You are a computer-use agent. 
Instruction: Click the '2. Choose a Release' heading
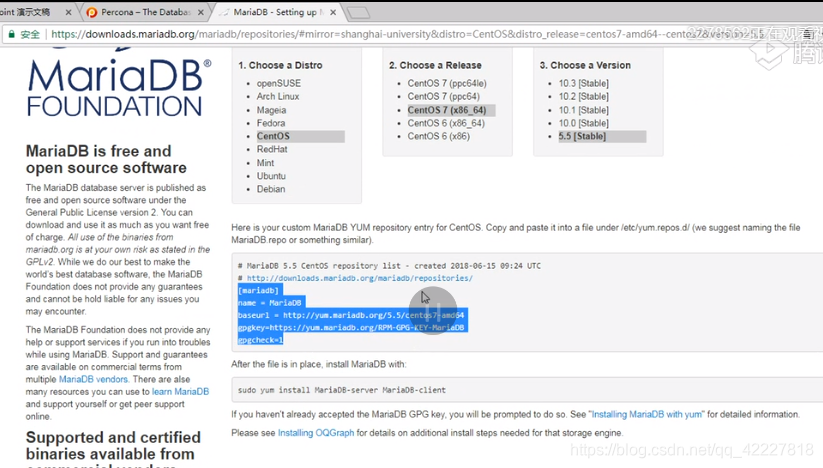tap(435, 66)
